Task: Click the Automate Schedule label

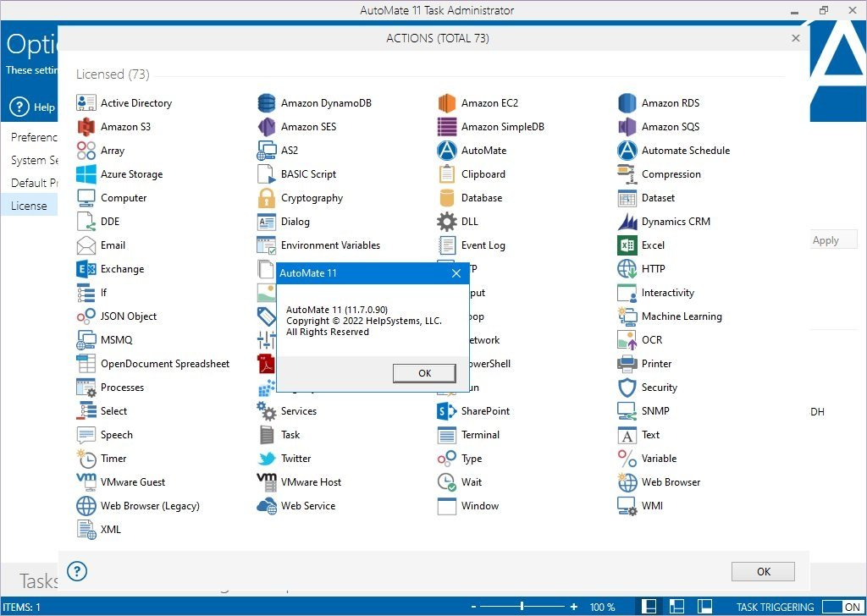Action: (686, 151)
